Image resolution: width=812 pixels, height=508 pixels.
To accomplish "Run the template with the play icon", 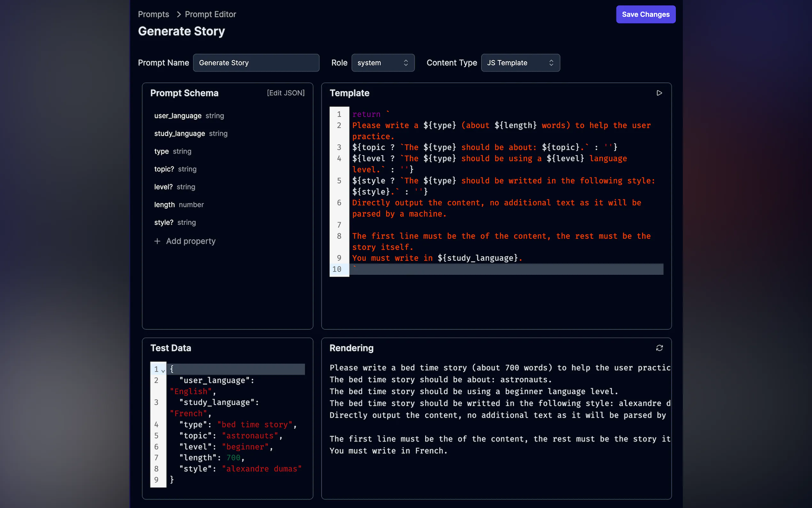I will [659, 93].
